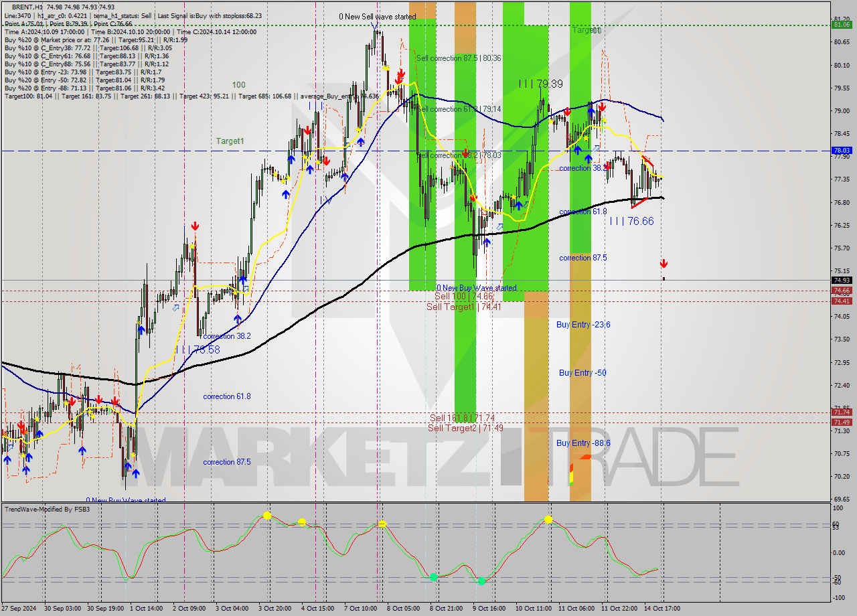Click the 'Sell 100 | 74.66' label
Image resolution: width=857 pixels, height=616 pixels.
[463, 296]
